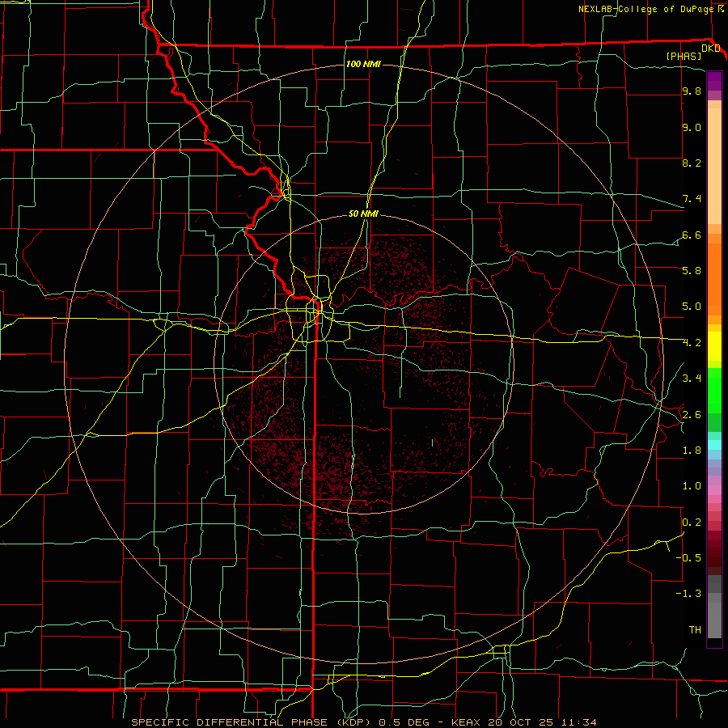Pick the orange color band on the scale
The width and height of the screenshot is (728, 728).
tap(714, 278)
